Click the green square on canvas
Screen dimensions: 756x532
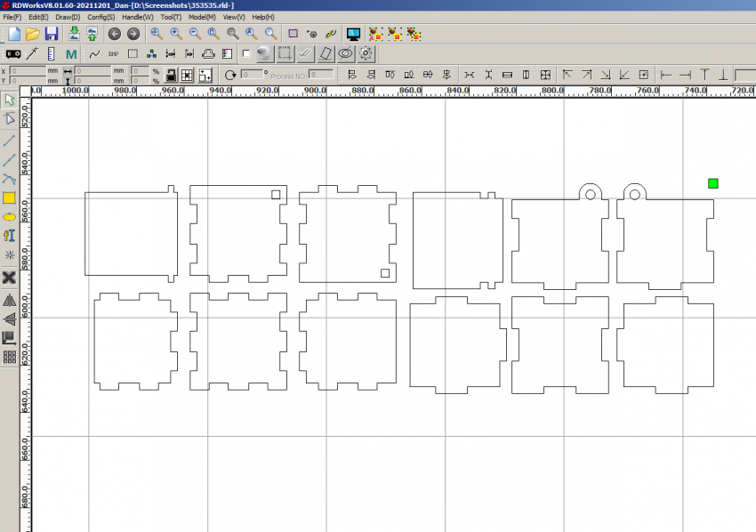click(x=712, y=183)
